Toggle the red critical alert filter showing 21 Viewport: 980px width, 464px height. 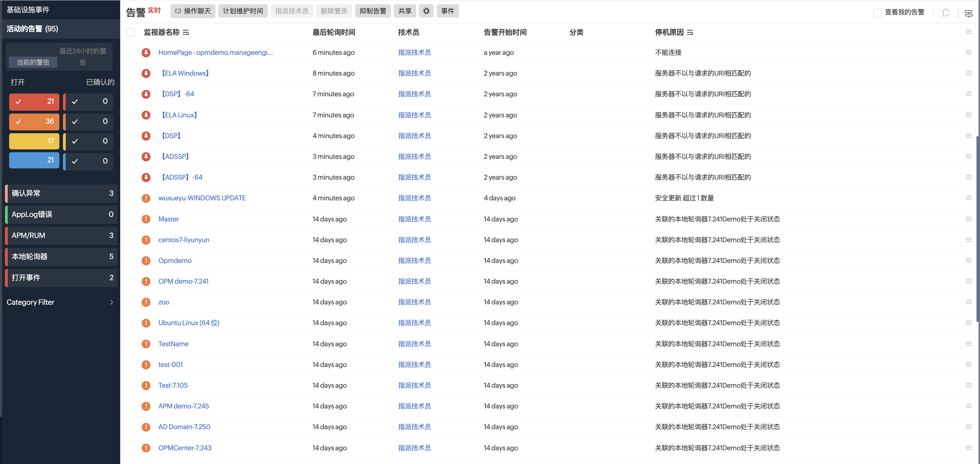34,102
